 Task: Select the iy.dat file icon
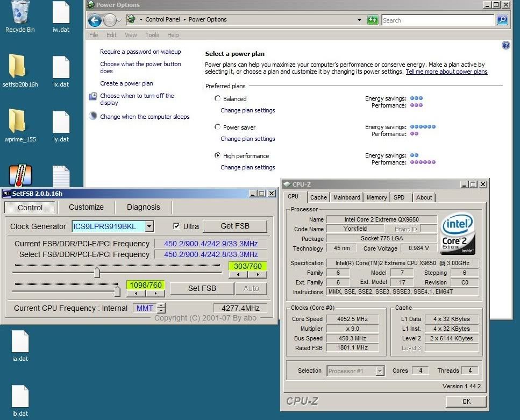pyautogui.click(x=61, y=126)
